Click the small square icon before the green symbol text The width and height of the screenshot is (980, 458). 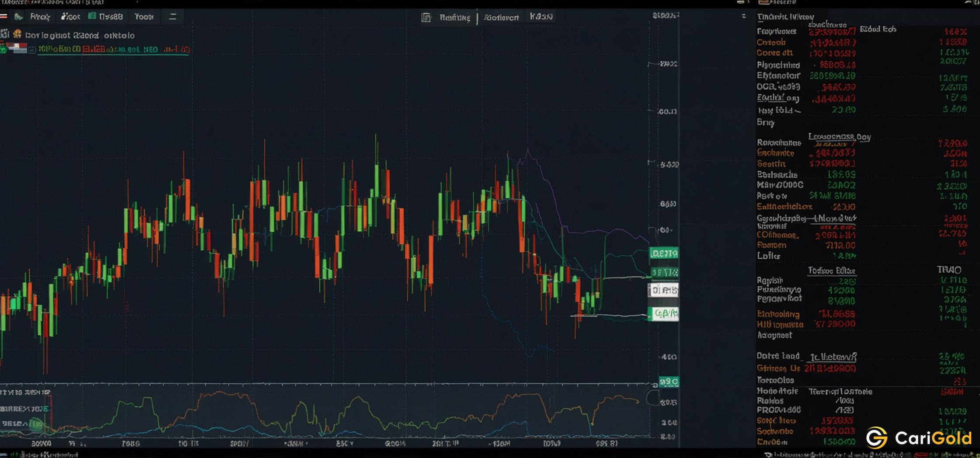(32, 50)
